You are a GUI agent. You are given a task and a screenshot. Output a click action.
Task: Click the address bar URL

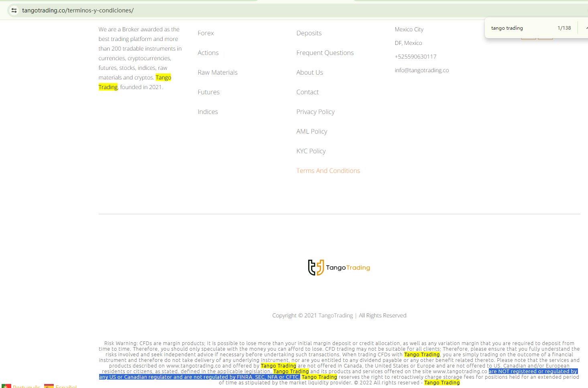tap(78, 10)
